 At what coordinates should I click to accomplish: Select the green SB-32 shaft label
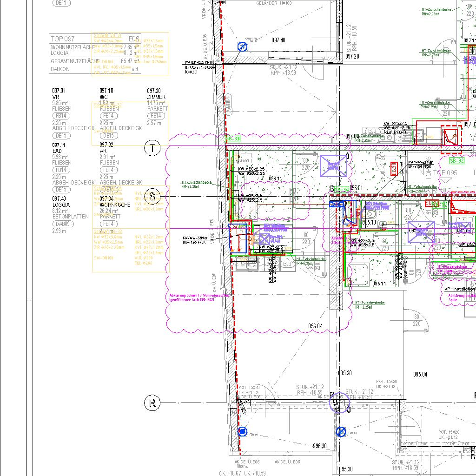point(456,160)
